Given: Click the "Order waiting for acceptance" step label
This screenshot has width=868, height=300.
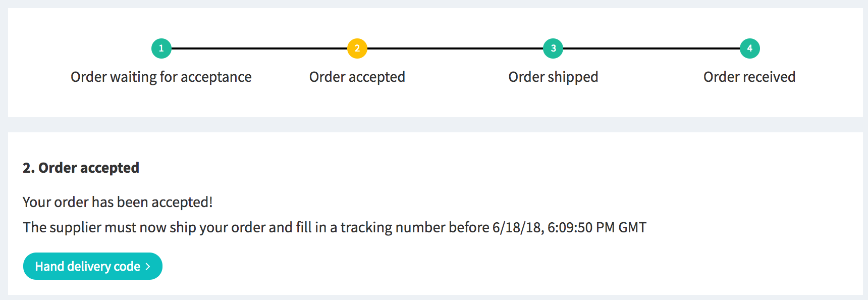Looking at the screenshot, I should pyautogui.click(x=161, y=77).
